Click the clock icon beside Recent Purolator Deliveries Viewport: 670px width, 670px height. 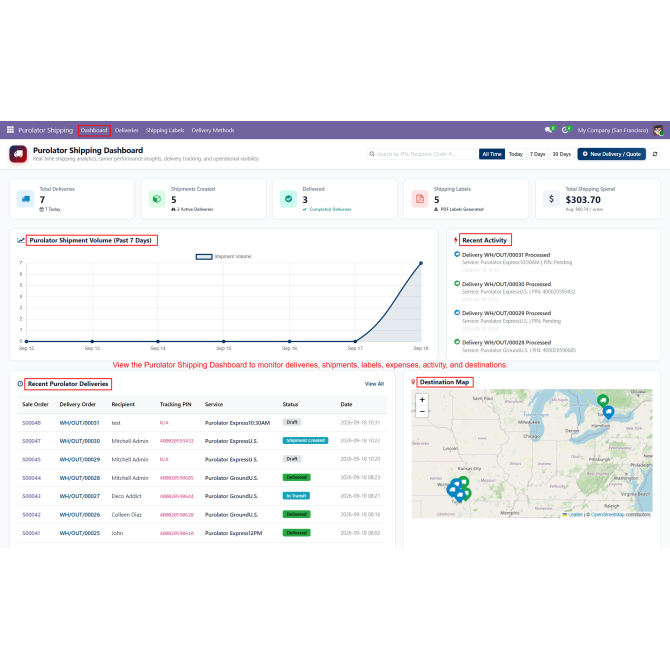click(20, 384)
